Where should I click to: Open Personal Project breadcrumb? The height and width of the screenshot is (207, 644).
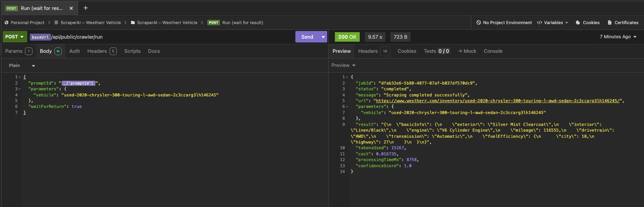click(28, 23)
